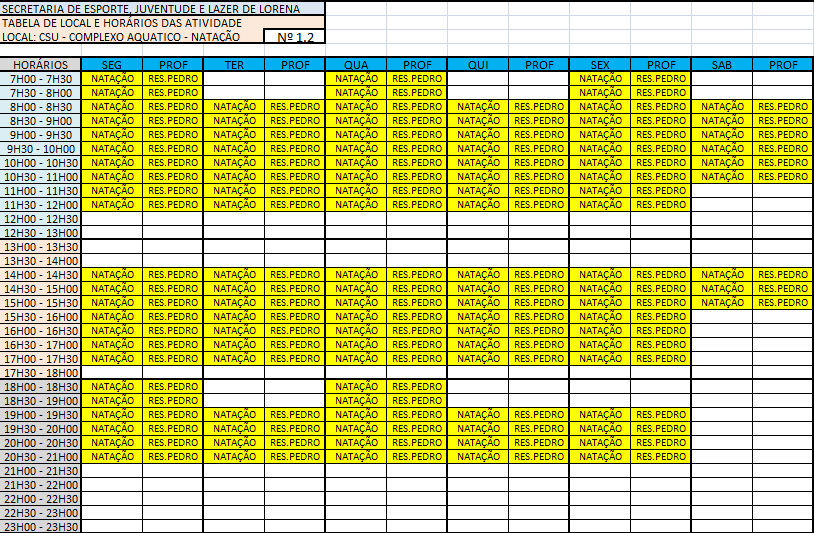Click SAB NATAÇÃO cell at 8H00 - 8H30
The image size is (814, 533).
pyautogui.click(x=722, y=107)
